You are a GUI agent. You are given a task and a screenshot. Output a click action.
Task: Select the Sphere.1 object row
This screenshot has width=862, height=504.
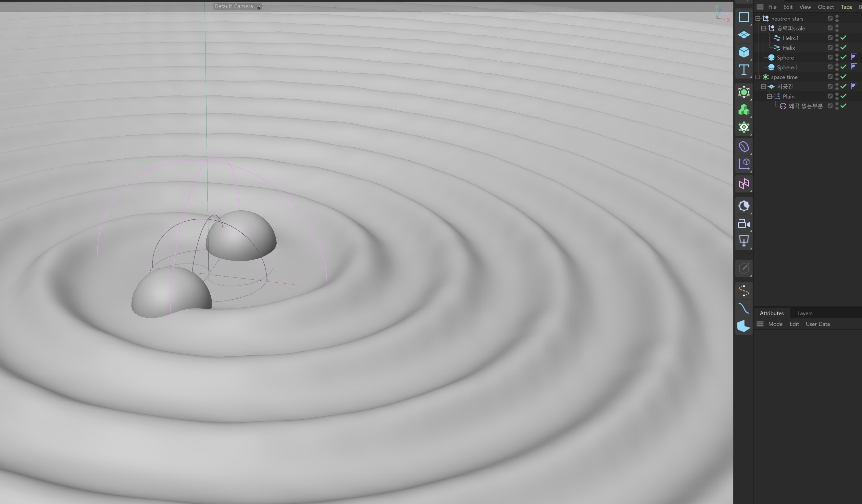click(x=787, y=68)
